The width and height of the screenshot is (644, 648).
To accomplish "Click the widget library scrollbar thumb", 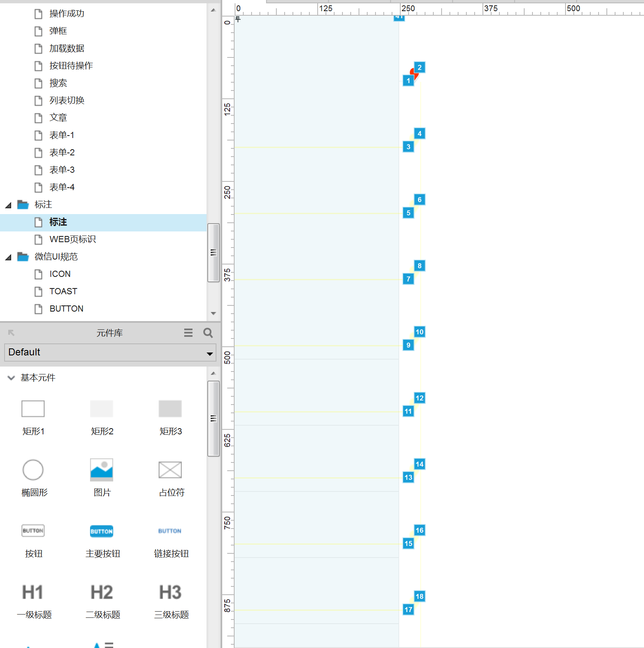I will (x=214, y=419).
